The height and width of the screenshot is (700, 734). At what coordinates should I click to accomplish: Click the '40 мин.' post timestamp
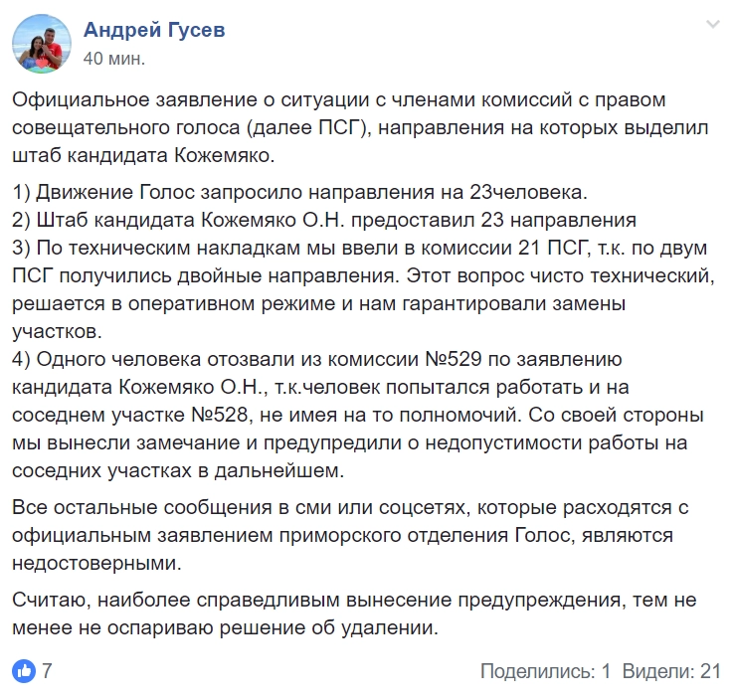[114, 58]
